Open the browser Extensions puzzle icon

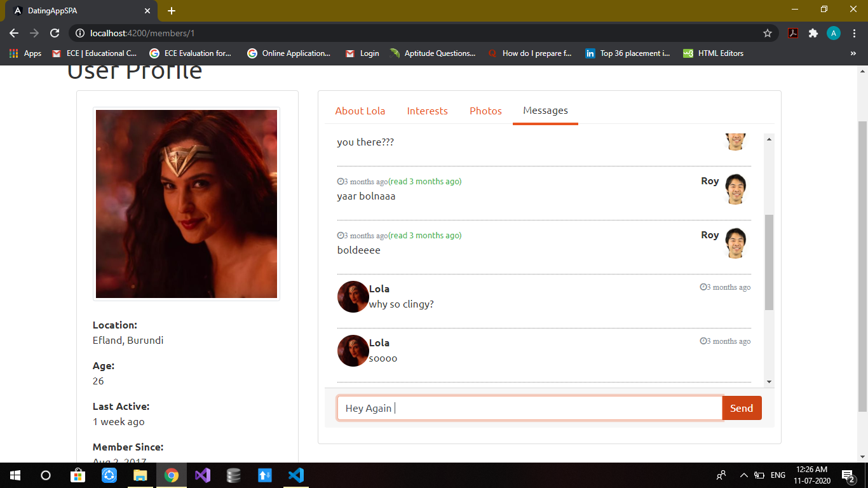pyautogui.click(x=813, y=33)
